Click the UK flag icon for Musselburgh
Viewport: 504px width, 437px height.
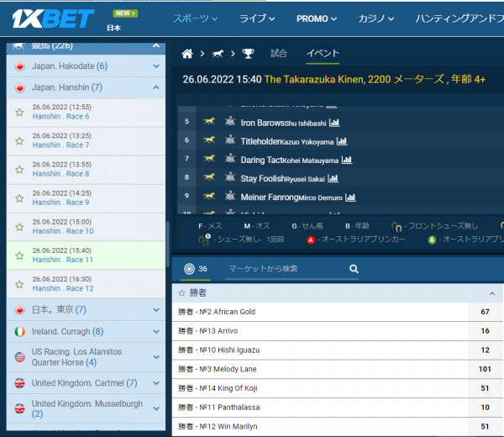coord(20,408)
